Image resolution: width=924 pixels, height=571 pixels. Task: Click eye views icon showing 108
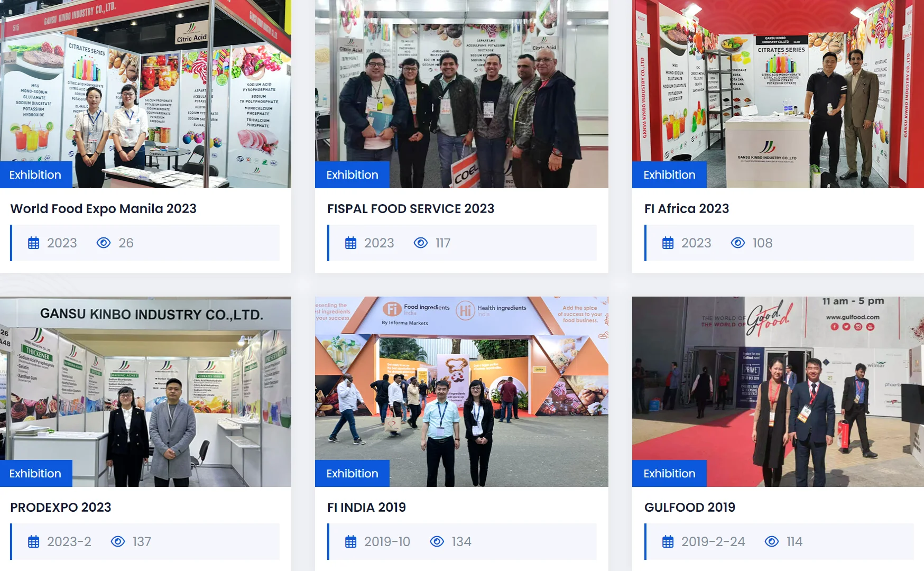[738, 243]
